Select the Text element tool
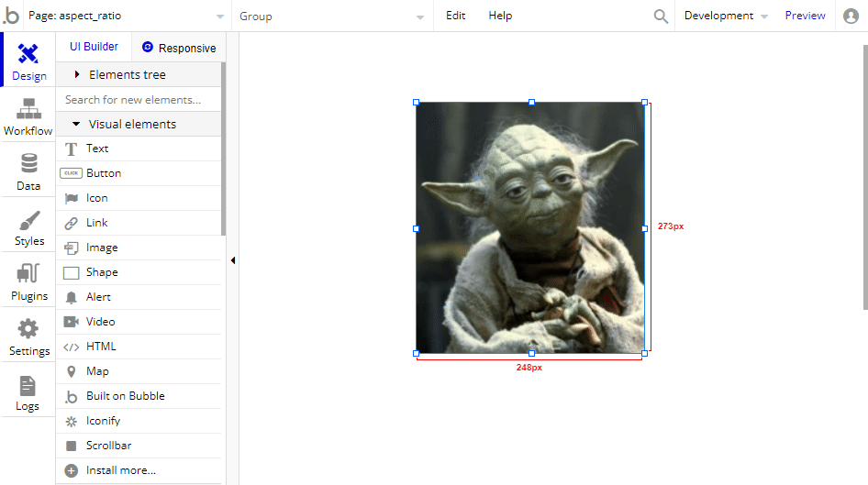 [x=139, y=149]
